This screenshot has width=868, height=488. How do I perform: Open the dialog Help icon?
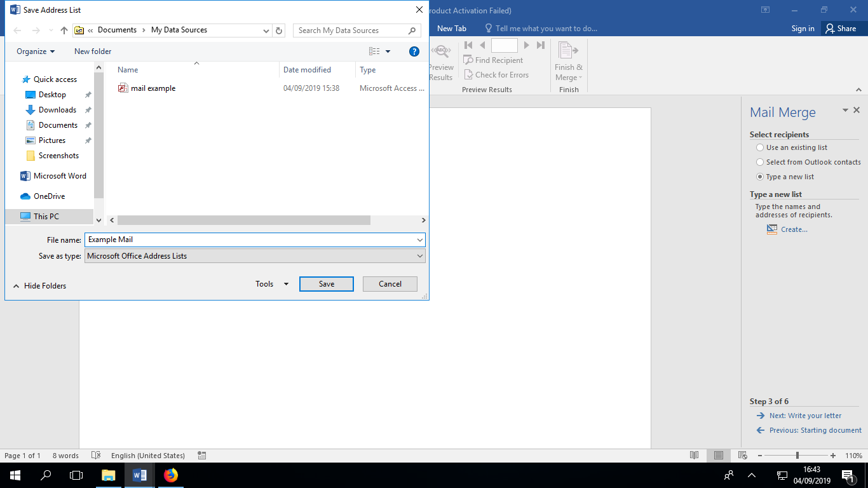pos(414,51)
